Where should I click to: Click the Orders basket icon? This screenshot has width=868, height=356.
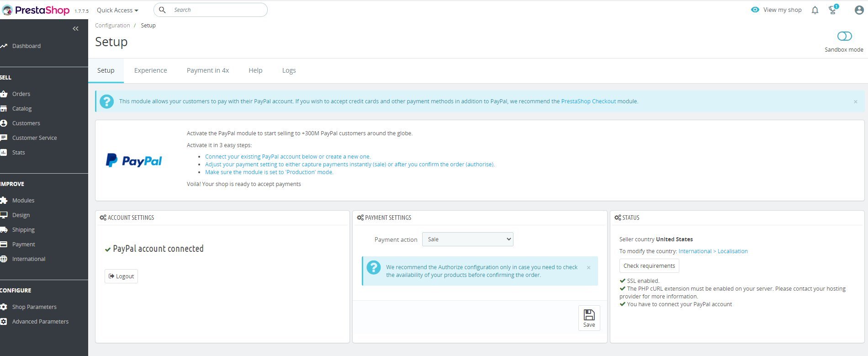tap(4, 94)
